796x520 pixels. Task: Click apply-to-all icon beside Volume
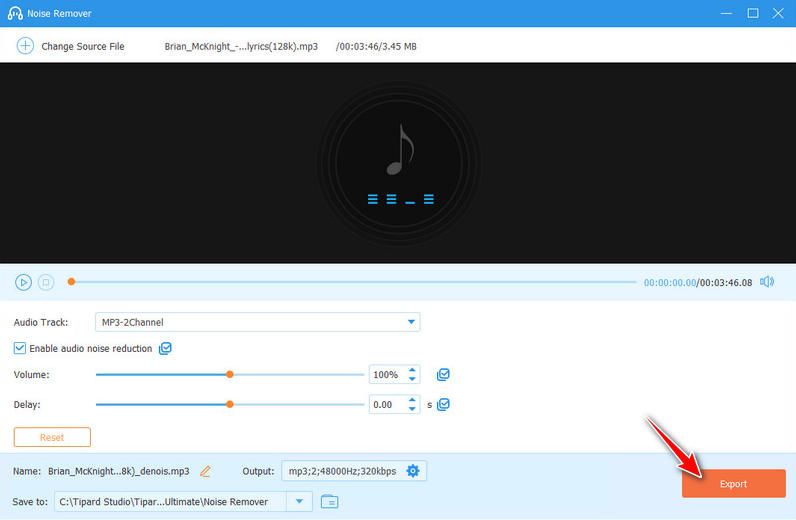pyautogui.click(x=443, y=375)
